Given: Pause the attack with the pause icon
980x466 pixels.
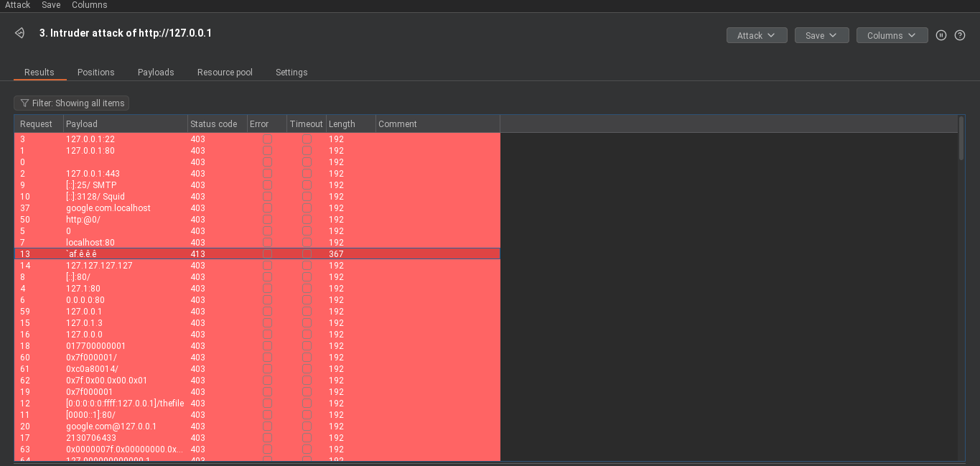Looking at the screenshot, I should [x=941, y=35].
